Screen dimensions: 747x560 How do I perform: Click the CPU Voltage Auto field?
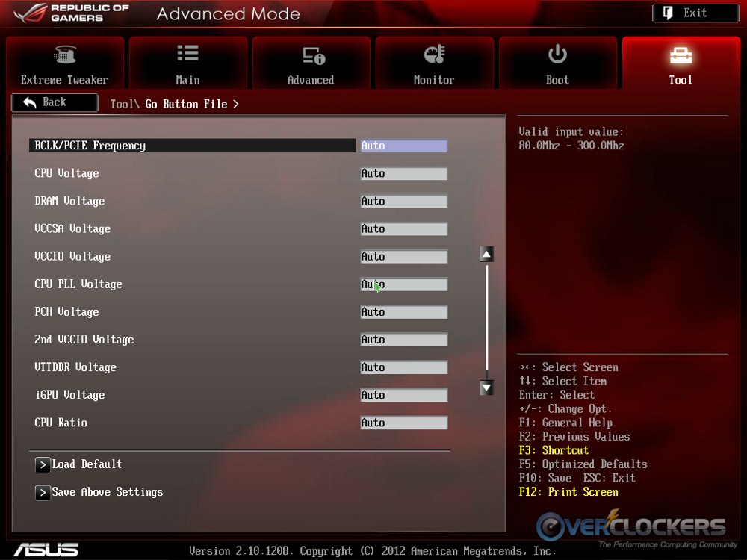(x=403, y=174)
